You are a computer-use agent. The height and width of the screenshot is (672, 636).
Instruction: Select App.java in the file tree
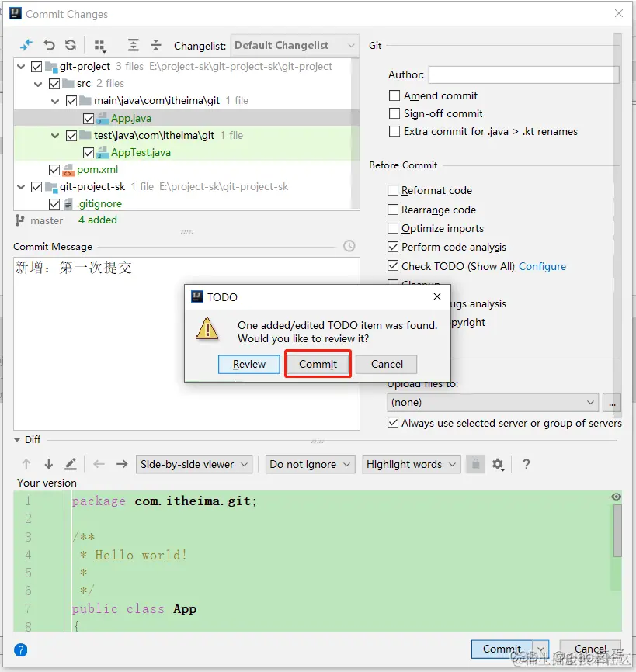pos(131,118)
